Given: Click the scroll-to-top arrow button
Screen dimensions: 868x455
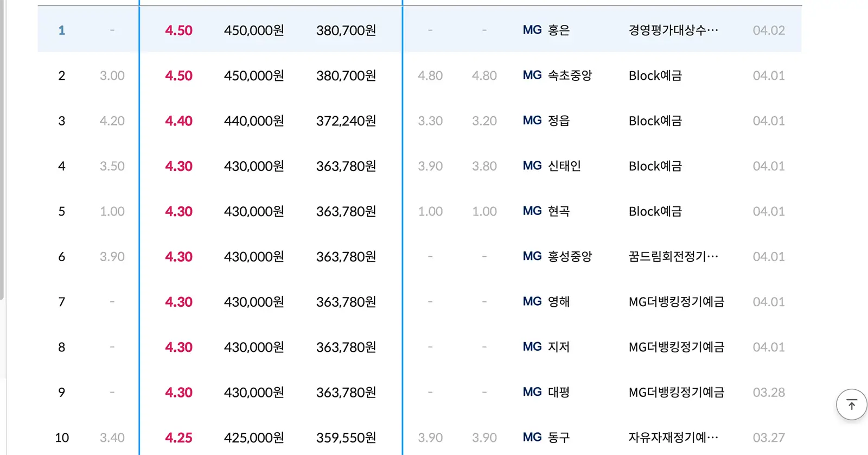Looking at the screenshot, I should click(x=851, y=405).
